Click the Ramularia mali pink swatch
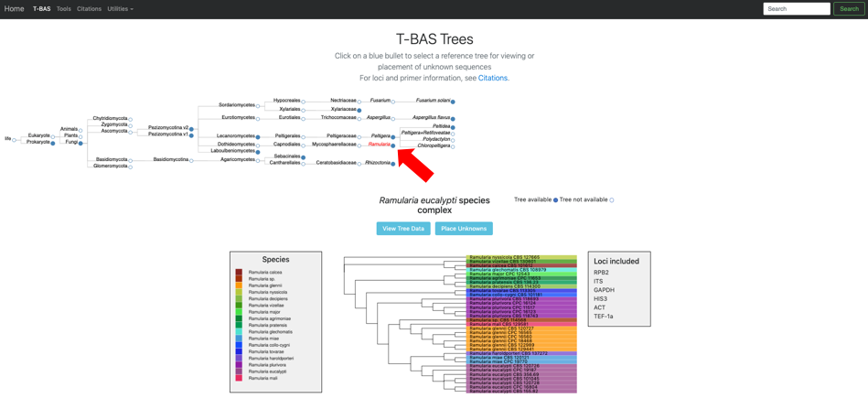The width and height of the screenshot is (868, 398). coord(239,378)
